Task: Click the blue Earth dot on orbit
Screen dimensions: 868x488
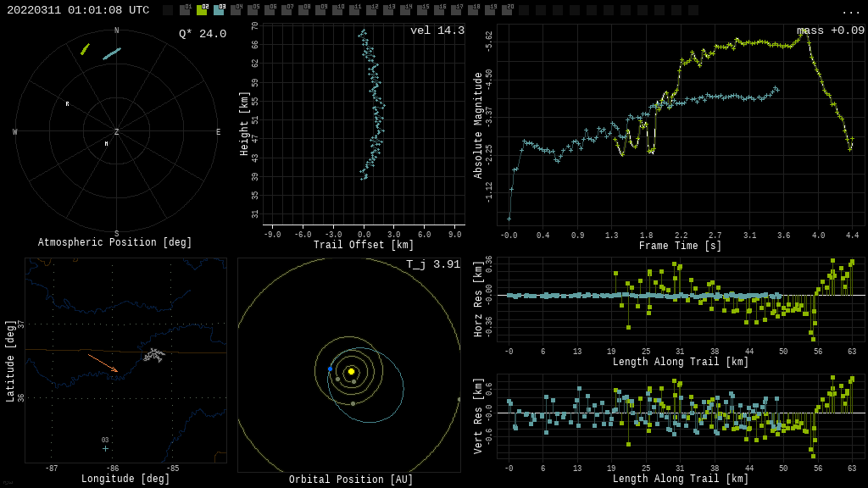Action: click(330, 369)
